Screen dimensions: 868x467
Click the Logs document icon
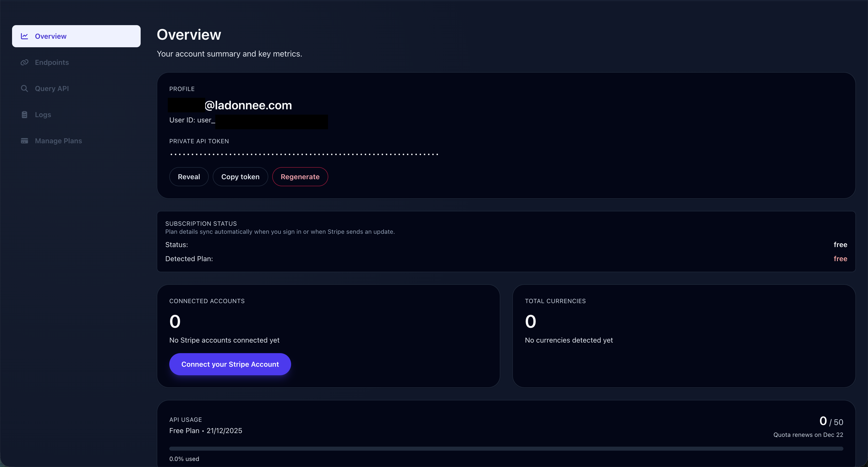point(25,115)
